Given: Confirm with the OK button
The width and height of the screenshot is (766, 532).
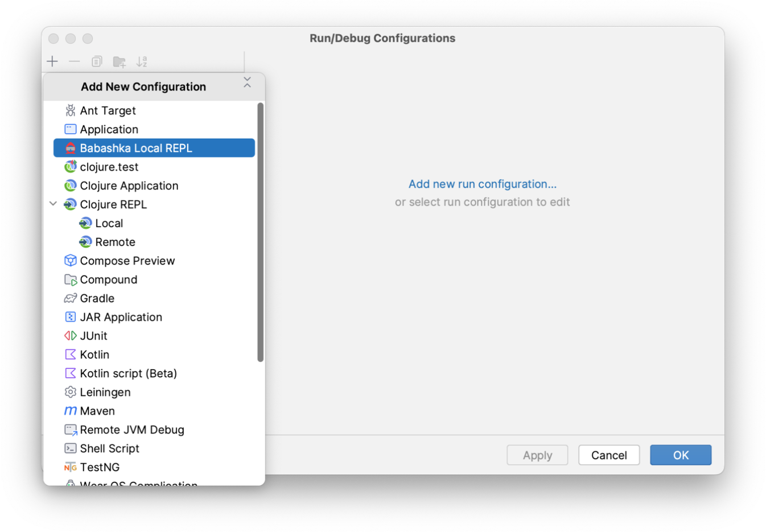Looking at the screenshot, I should [681, 455].
